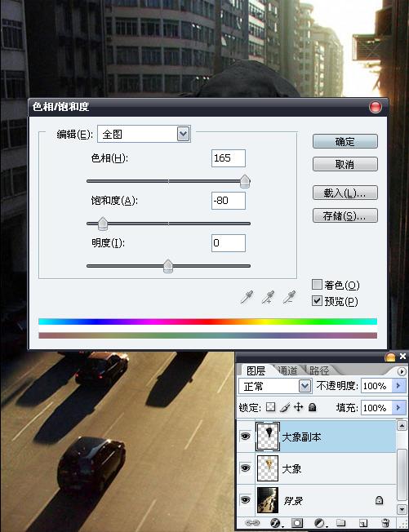Switch to the 图层 tab
The width and height of the screenshot is (409, 532).
click(x=256, y=370)
